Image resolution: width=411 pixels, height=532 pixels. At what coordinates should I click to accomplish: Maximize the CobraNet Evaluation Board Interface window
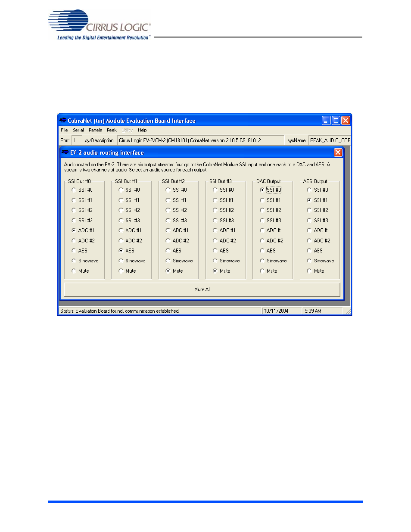point(336,121)
